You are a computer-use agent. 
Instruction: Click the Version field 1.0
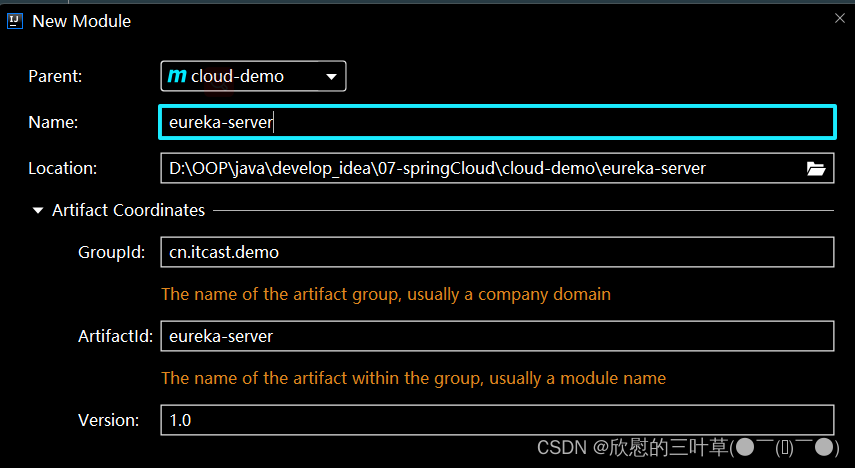click(497, 420)
